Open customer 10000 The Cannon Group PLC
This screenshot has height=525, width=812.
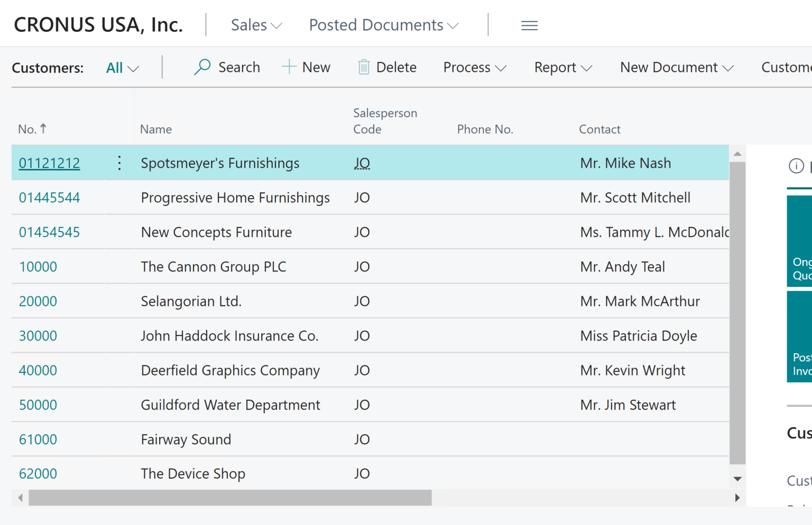[x=38, y=267]
